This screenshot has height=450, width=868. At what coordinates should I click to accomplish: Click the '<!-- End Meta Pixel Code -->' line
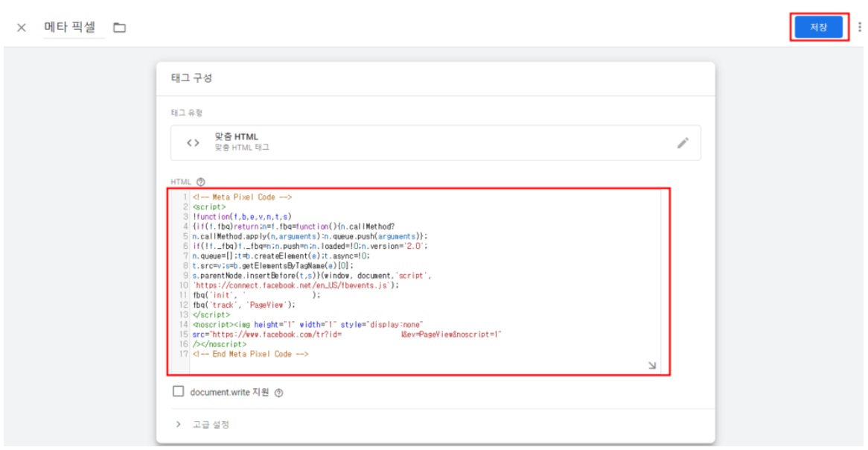pyautogui.click(x=250, y=354)
